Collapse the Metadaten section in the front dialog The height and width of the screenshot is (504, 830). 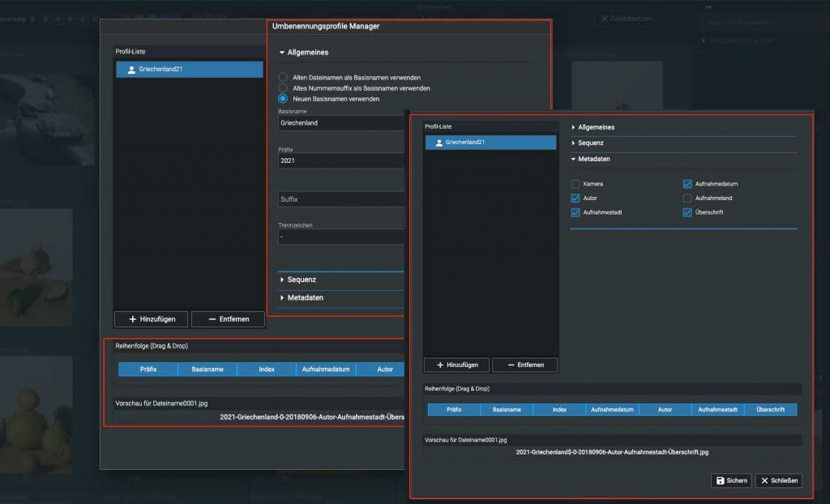click(574, 159)
